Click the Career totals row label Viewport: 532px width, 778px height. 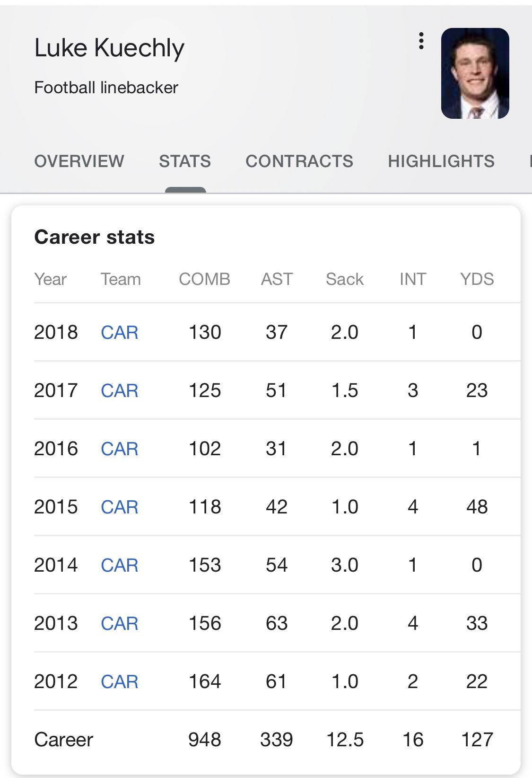pyautogui.click(x=63, y=740)
